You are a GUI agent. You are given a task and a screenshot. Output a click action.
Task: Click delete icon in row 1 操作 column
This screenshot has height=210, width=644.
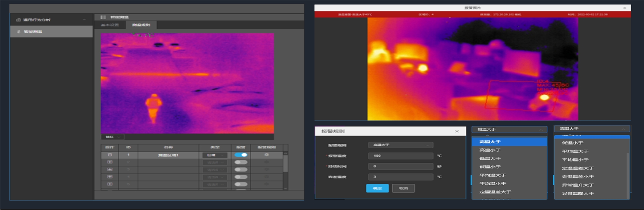pyautogui.click(x=110, y=155)
